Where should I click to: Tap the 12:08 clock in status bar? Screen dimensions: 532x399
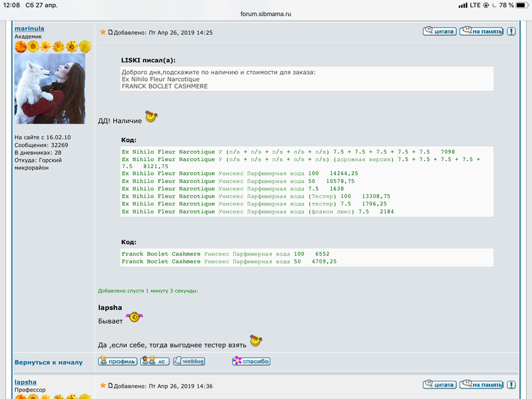coord(11,5)
